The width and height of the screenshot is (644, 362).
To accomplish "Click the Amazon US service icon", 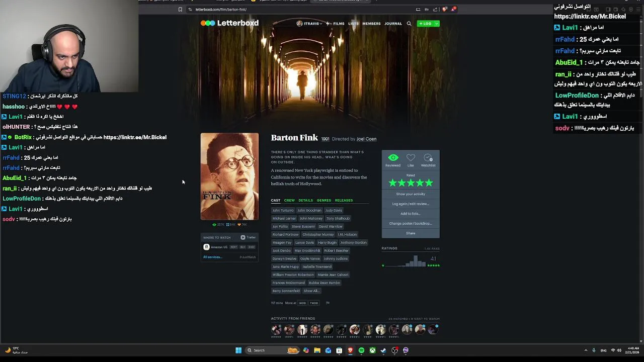I will pyautogui.click(x=206, y=247).
